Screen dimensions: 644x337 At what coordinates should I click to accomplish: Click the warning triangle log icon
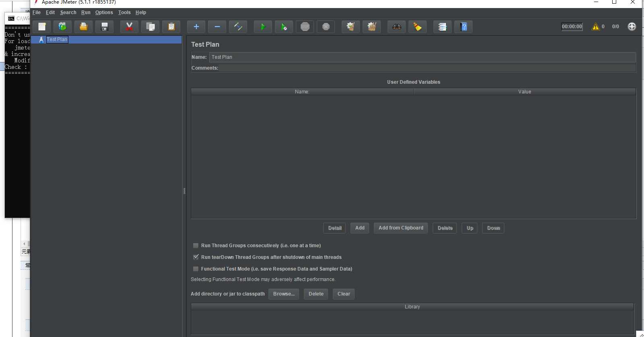[x=595, y=27]
